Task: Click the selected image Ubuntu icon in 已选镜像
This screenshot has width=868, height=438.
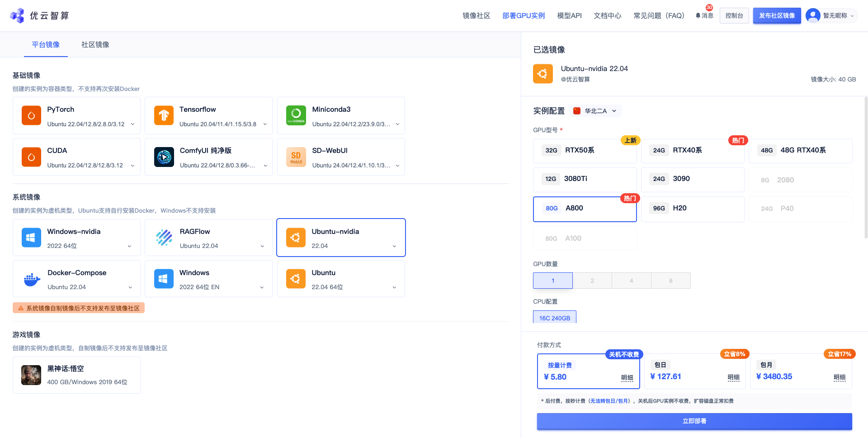Action: (543, 73)
